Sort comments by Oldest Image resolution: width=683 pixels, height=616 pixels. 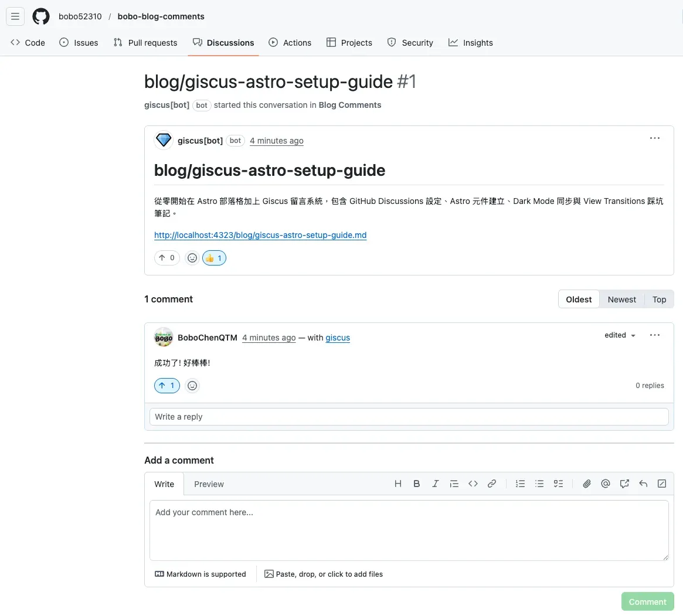(579, 300)
